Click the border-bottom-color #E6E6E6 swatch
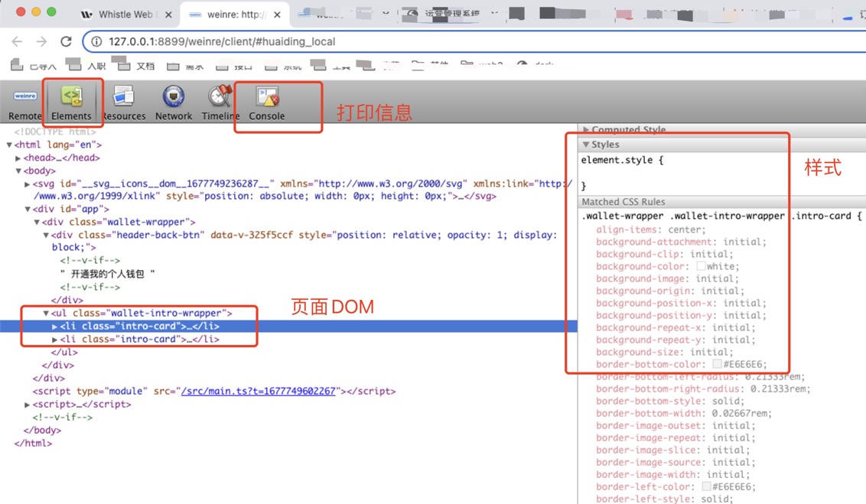This screenshot has height=504, width=866. click(717, 364)
